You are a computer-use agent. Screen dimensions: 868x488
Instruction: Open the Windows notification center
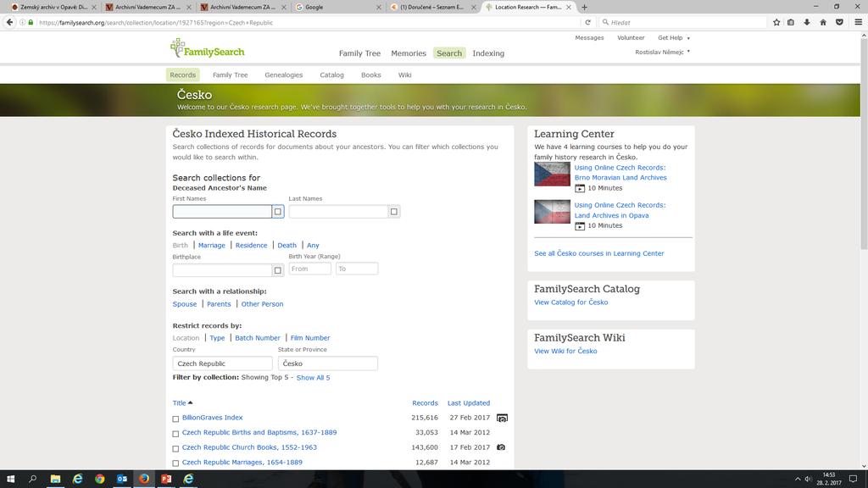point(853,479)
